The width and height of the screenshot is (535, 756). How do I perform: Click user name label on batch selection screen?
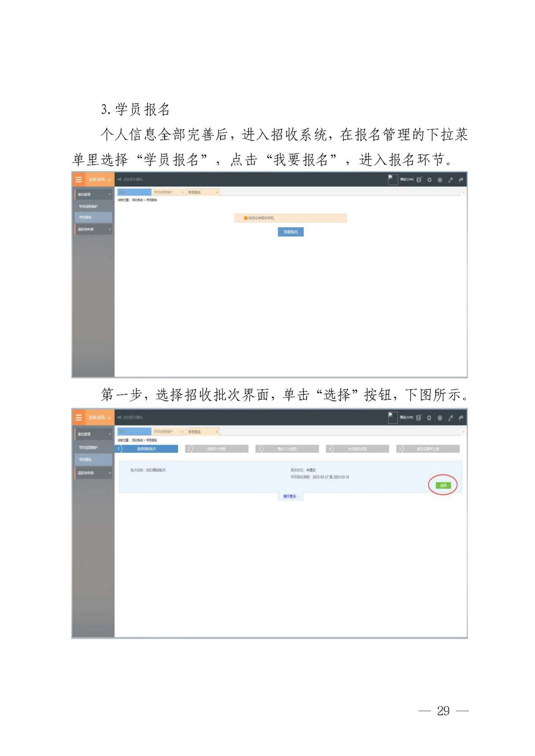point(407,417)
